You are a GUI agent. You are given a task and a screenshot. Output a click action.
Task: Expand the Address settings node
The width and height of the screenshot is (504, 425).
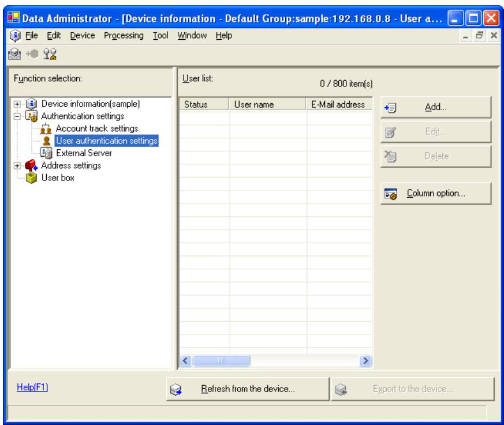click(x=17, y=166)
